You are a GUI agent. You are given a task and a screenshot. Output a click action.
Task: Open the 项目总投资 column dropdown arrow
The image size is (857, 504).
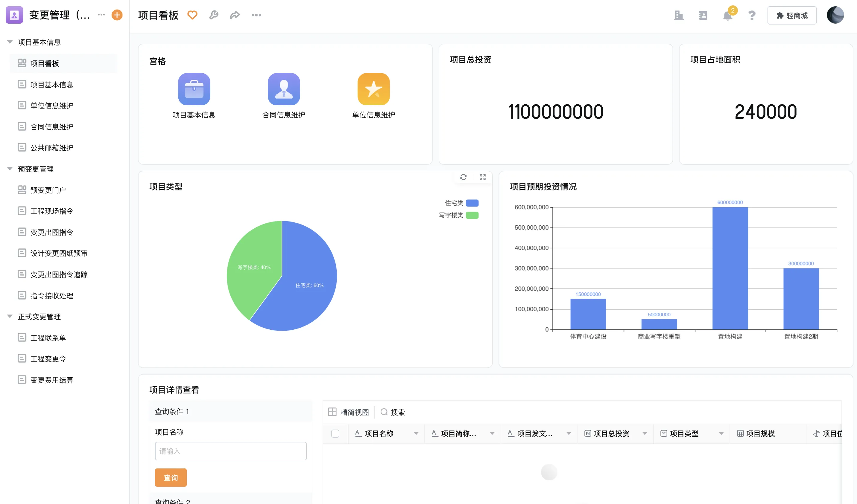pos(645,433)
